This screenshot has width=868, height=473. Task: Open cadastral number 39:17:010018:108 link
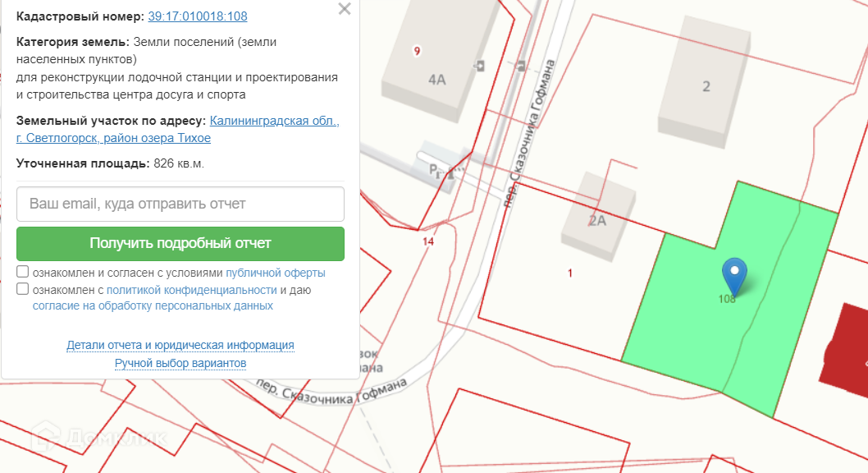198,16
